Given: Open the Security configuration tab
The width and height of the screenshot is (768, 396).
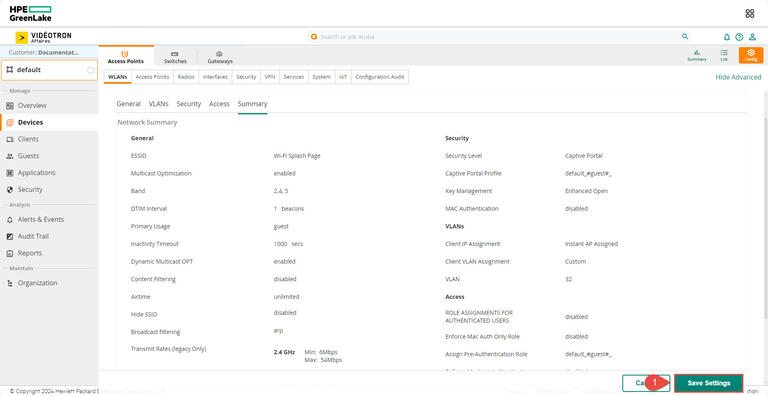Looking at the screenshot, I should 246,77.
